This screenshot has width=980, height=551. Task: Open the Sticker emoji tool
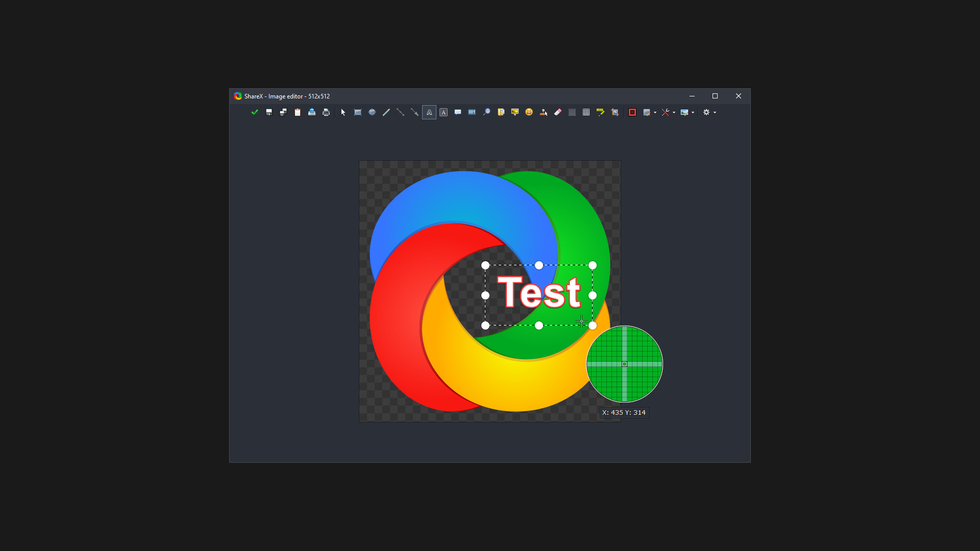click(529, 112)
